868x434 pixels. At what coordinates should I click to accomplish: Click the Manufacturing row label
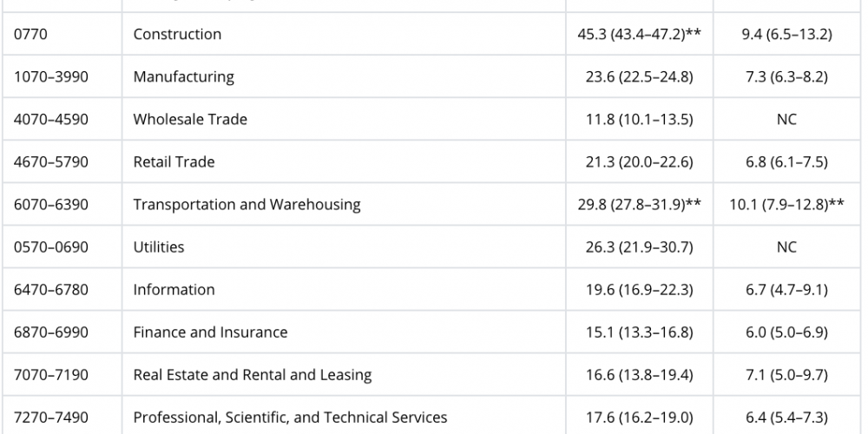183,77
